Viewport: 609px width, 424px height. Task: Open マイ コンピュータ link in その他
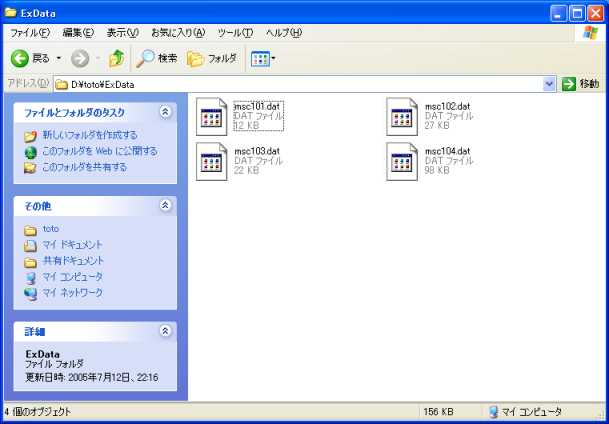click(x=73, y=277)
